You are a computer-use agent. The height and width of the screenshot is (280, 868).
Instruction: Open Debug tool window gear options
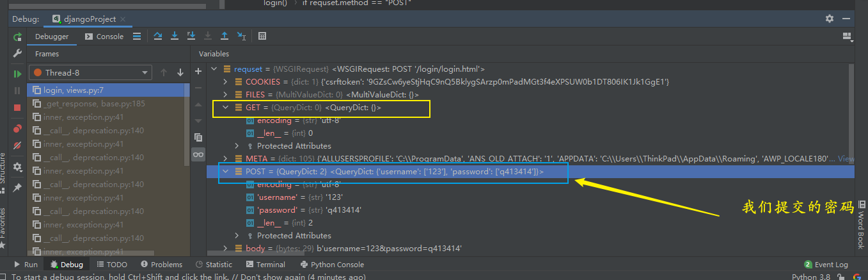pos(830,19)
